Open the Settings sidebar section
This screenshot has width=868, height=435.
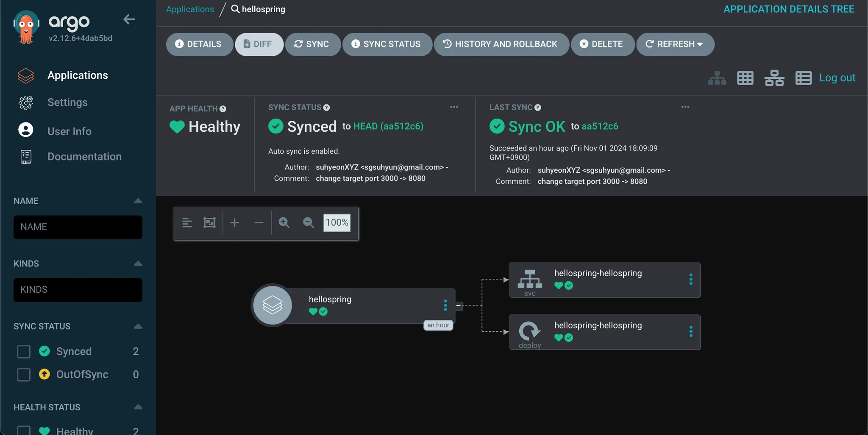(67, 103)
